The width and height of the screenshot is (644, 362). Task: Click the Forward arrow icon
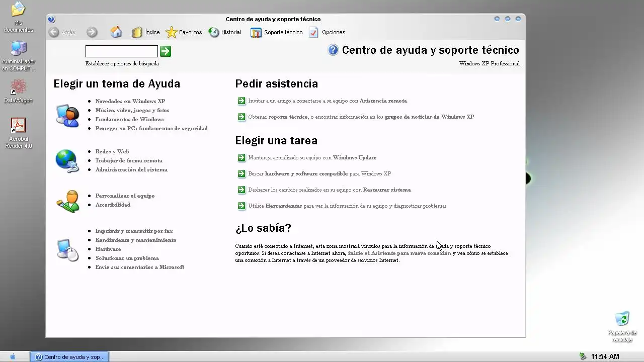pyautogui.click(x=92, y=32)
